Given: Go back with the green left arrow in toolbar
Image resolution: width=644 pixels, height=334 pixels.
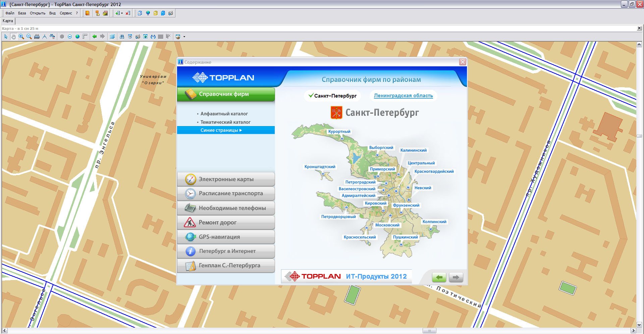Looking at the screenshot, I should [95, 37].
